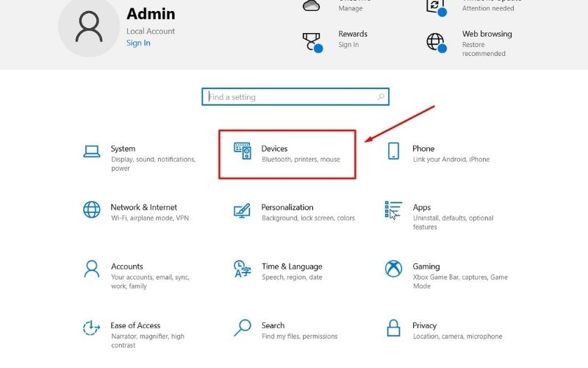Focus the Find a setting search field
Image resolution: width=588 pixels, height=368 pixels.
click(x=295, y=96)
